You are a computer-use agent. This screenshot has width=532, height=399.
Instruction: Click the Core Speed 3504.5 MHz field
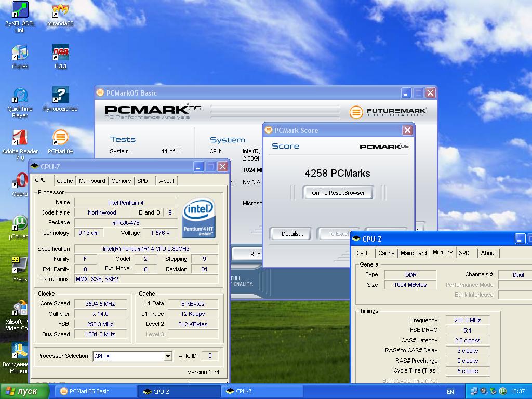100,304
